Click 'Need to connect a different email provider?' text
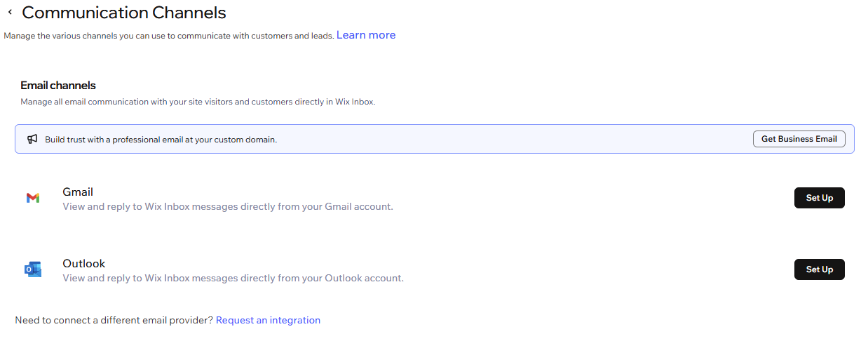 [114, 320]
